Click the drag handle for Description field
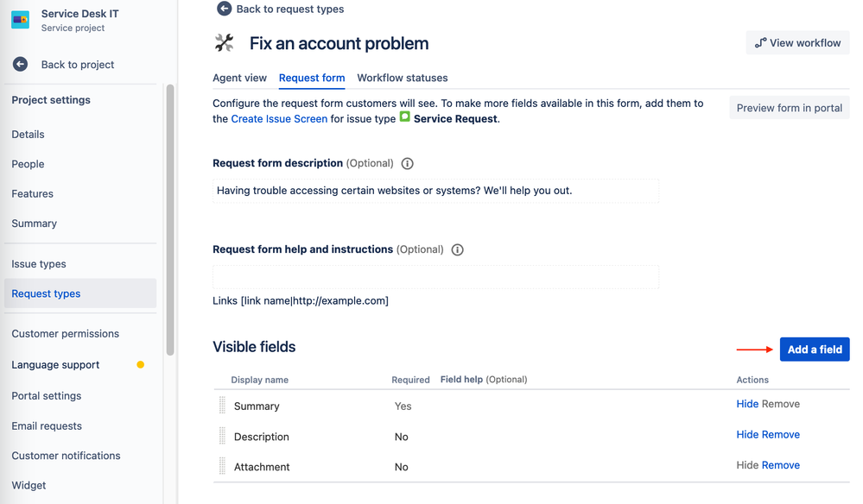Image resolution: width=863 pixels, height=504 pixels. pyautogui.click(x=222, y=436)
